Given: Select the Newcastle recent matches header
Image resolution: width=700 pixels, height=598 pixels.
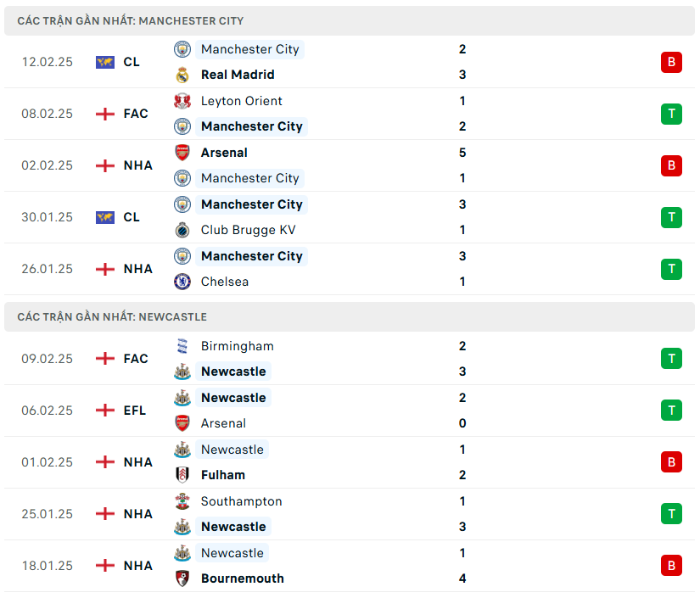Looking at the screenshot, I should click(112, 316).
